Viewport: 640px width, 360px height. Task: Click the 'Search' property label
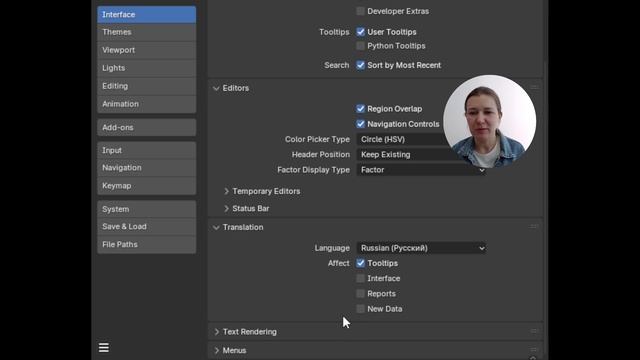pyautogui.click(x=337, y=65)
